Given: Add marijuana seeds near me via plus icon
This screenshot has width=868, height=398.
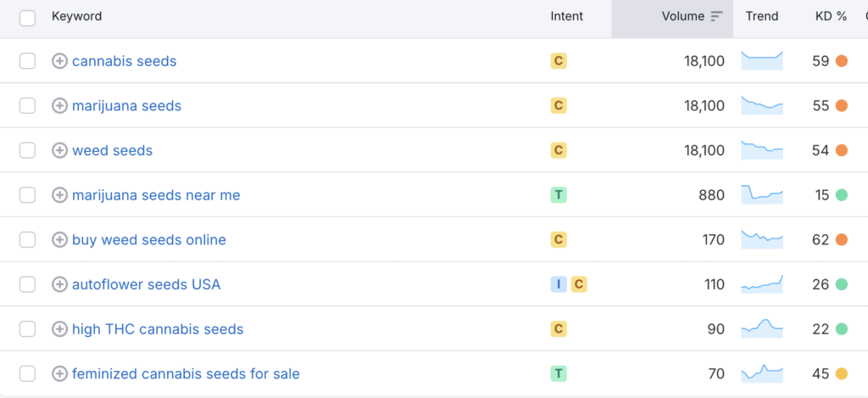Looking at the screenshot, I should click(60, 195).
